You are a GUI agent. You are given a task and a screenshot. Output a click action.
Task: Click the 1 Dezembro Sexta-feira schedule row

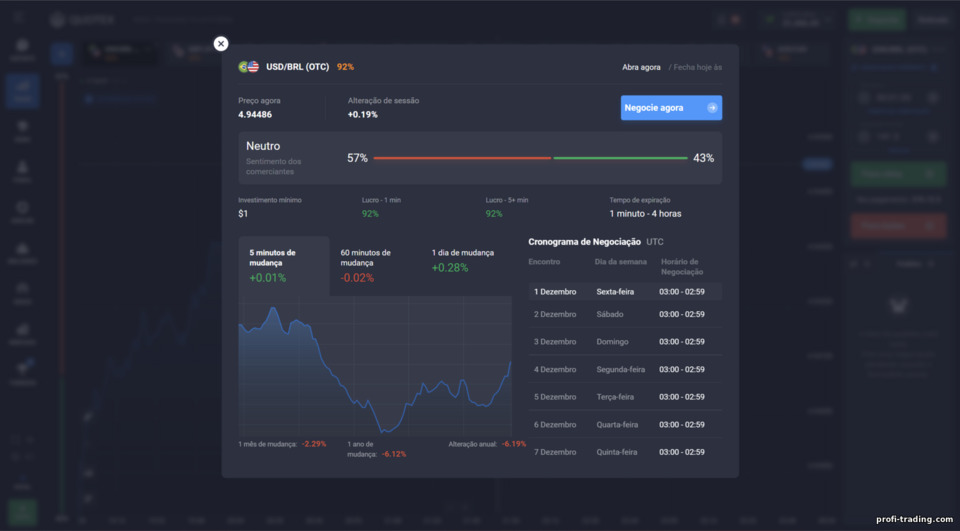625,292
